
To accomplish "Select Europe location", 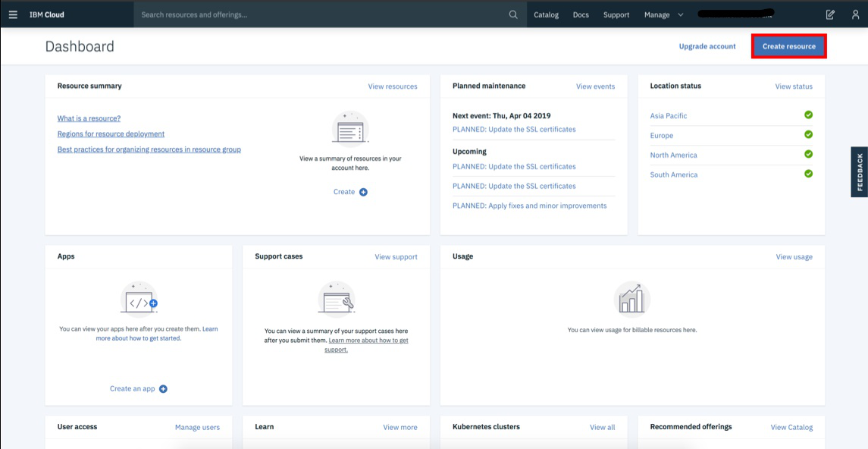I will coord(662,136).
